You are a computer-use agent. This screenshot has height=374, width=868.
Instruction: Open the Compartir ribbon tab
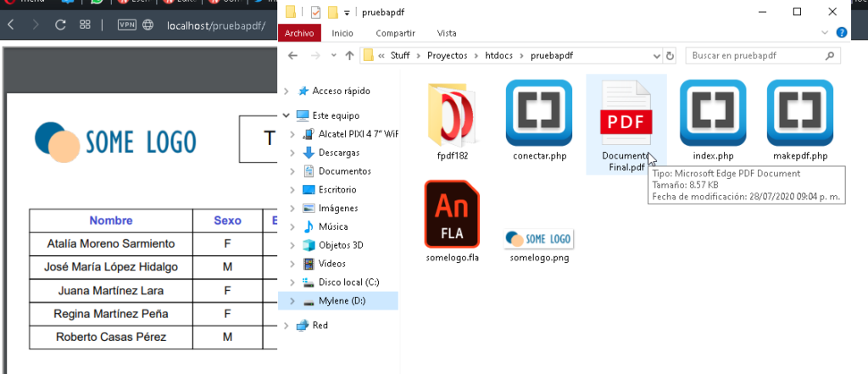[x=395, y=33]
